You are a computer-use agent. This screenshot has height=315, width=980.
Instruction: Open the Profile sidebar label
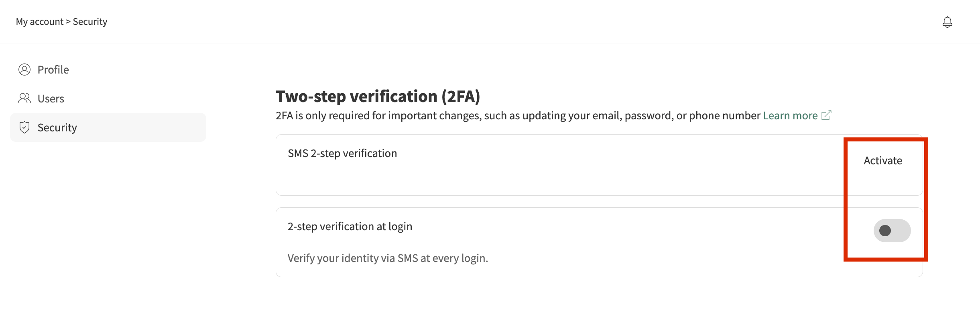click(53, 70)
